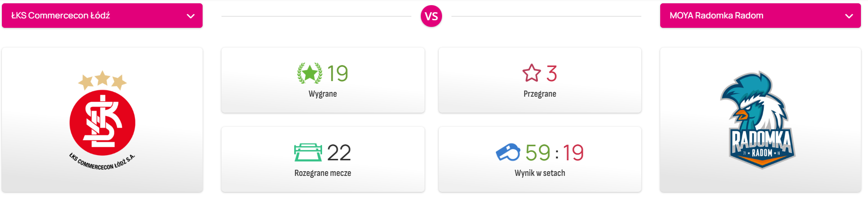Click the Wynik w setach label
This screenshot has width=868, height=199.
tap(540, 173)
